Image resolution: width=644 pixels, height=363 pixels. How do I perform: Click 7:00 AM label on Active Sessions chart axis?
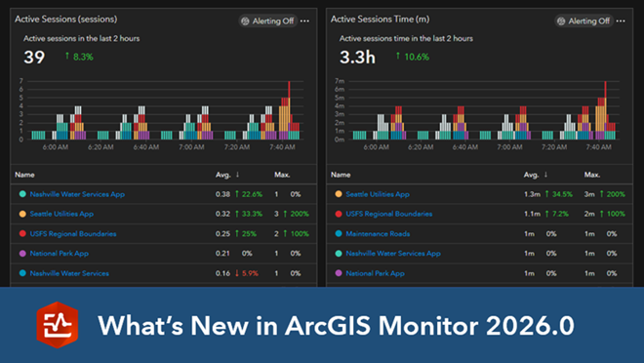[x=191, y=147]
